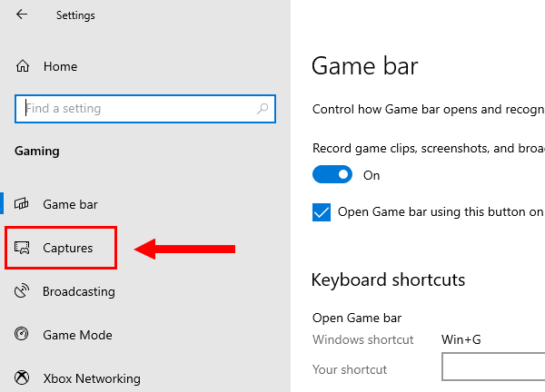Open the Home icon
Image resolution: width=545 pixels, height=392 pixels.
23,66
